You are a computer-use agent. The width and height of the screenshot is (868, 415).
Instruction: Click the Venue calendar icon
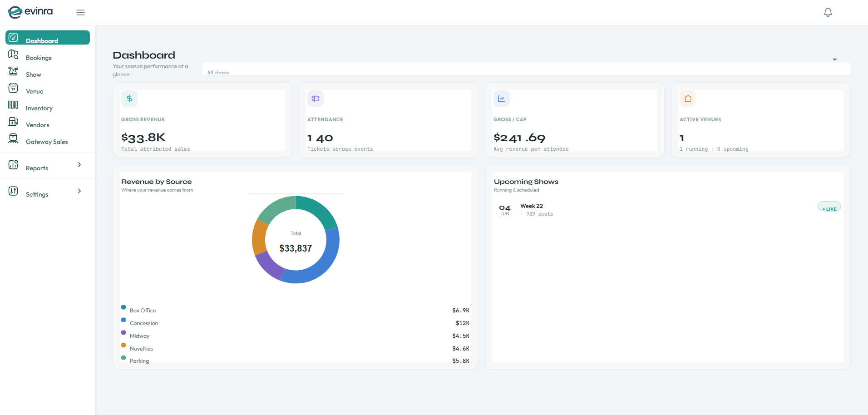[x=13, y=88]
